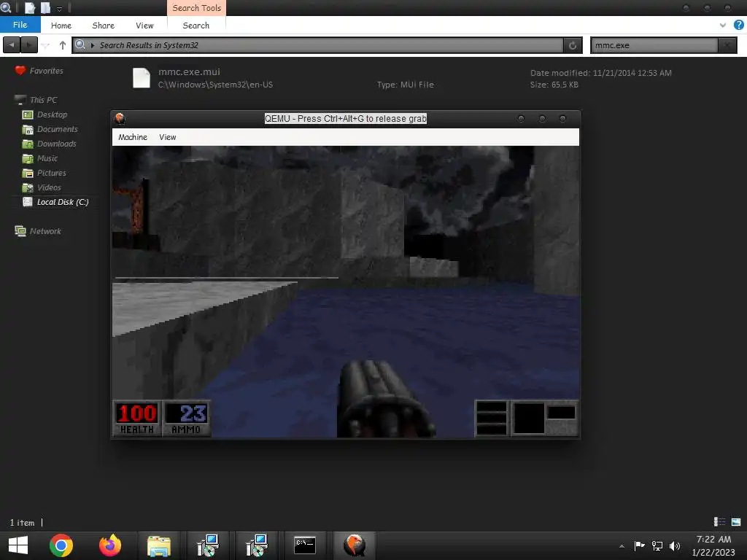This screenshot has width=747, height=560.
Task: Open the Music folder in sidebar
Action: click(47, 158)
